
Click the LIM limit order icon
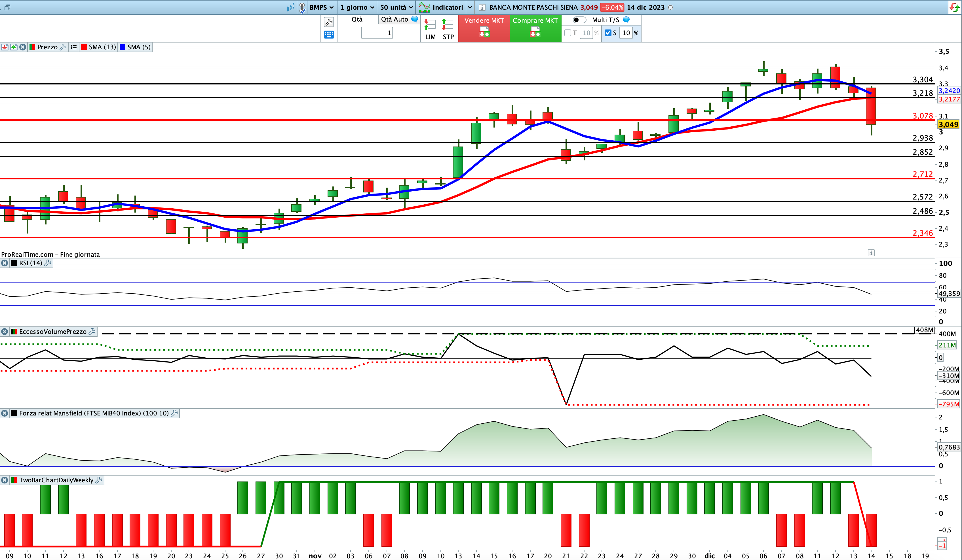point(430,29)
